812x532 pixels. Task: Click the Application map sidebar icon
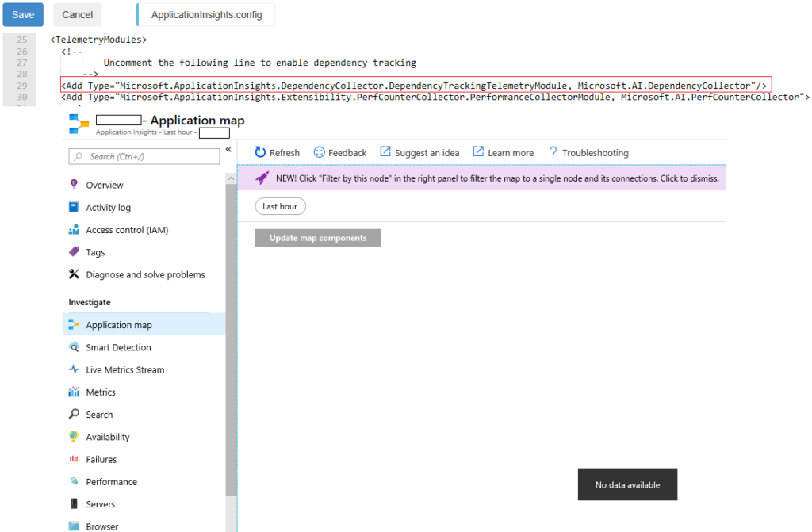coord(74,325)
